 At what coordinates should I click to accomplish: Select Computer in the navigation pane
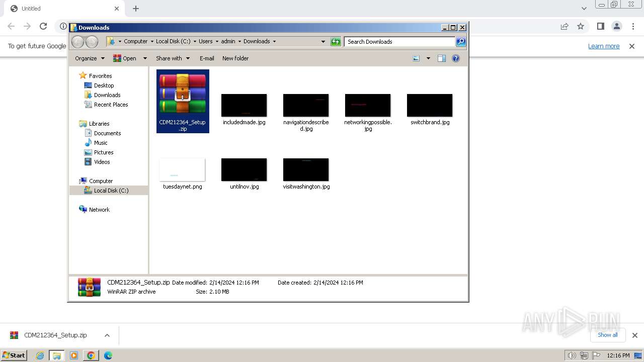tap(101, 181)
